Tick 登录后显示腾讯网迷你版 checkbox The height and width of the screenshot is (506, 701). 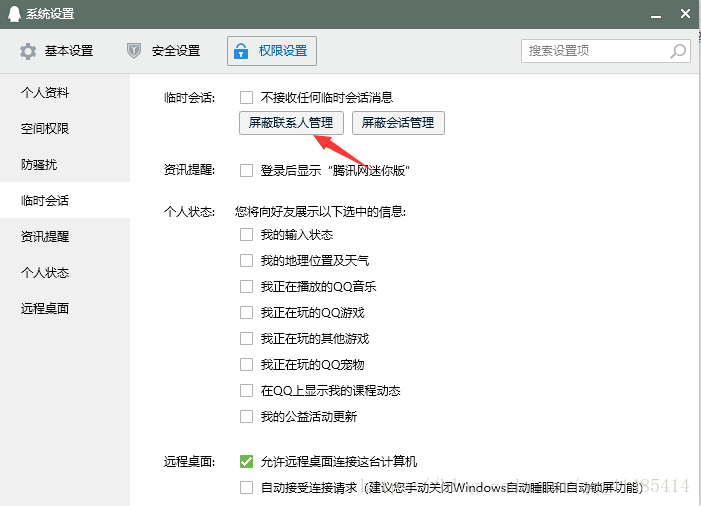click(x=246, y=170)
